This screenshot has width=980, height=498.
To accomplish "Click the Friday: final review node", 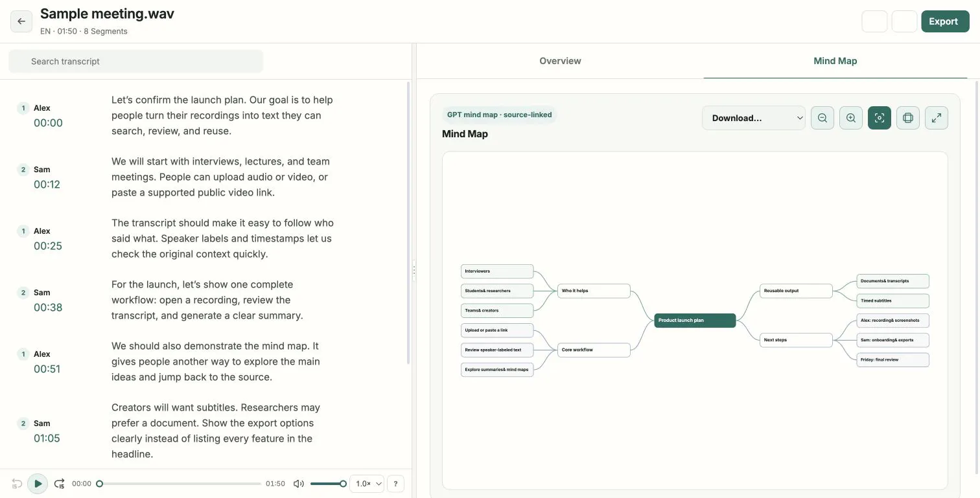I will tap(893, 359).
